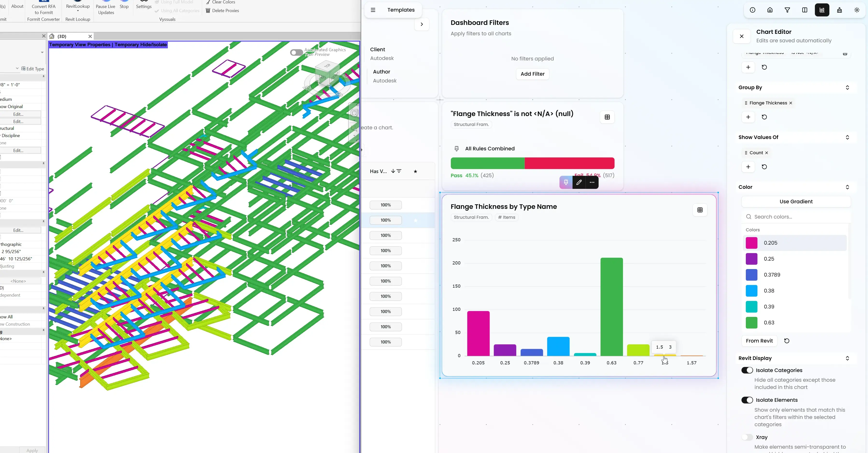Toggle light theme sun icon
The width and height of the screenshot is (868, 453).
(x=857, y=10)
